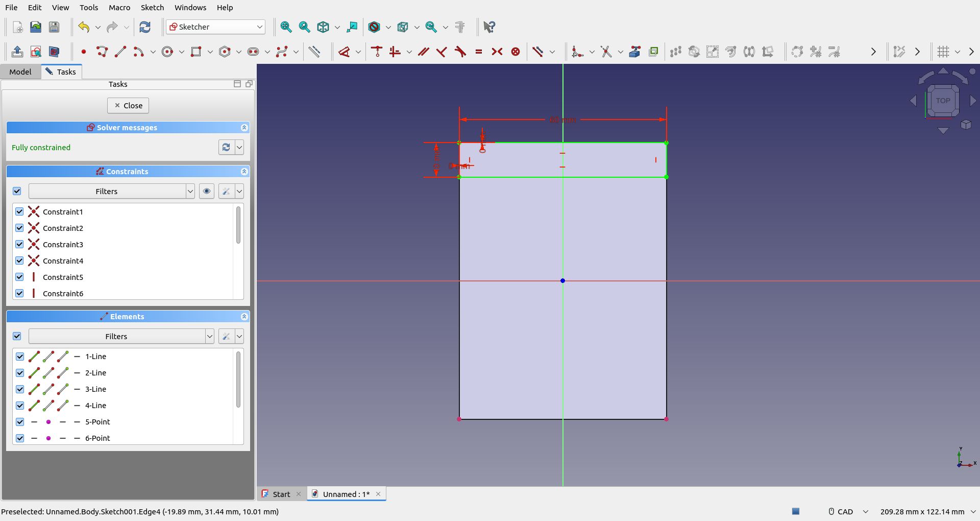Select the line drawing tool
Image resolution: width=980 pixels, height=521 pixels.
click(120, 52)
